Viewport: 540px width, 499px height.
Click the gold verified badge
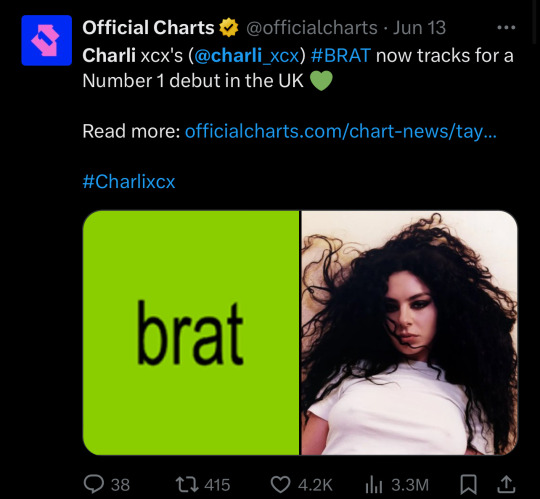[229, 28]
